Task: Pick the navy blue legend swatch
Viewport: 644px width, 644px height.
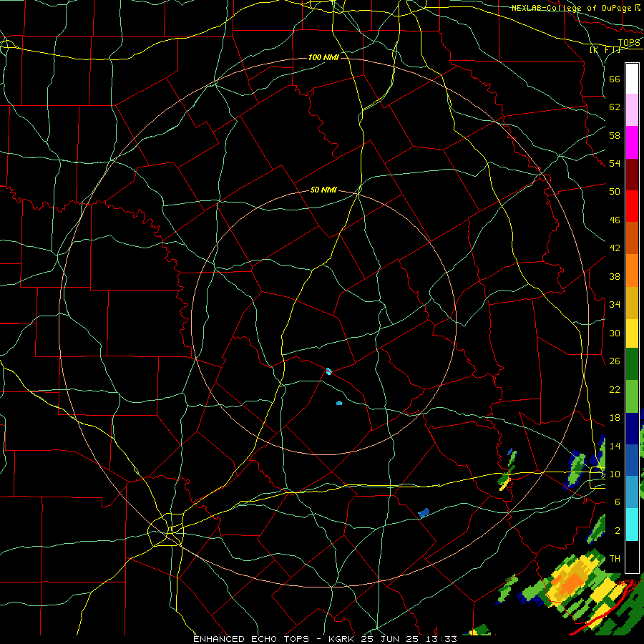Action: [x=632, y=429]
